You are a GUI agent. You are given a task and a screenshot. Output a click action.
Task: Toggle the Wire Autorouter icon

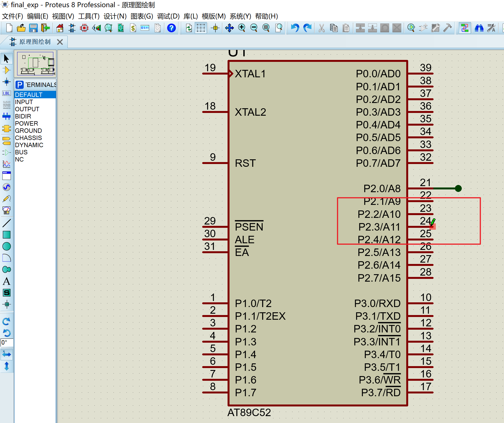click(465, 28)
